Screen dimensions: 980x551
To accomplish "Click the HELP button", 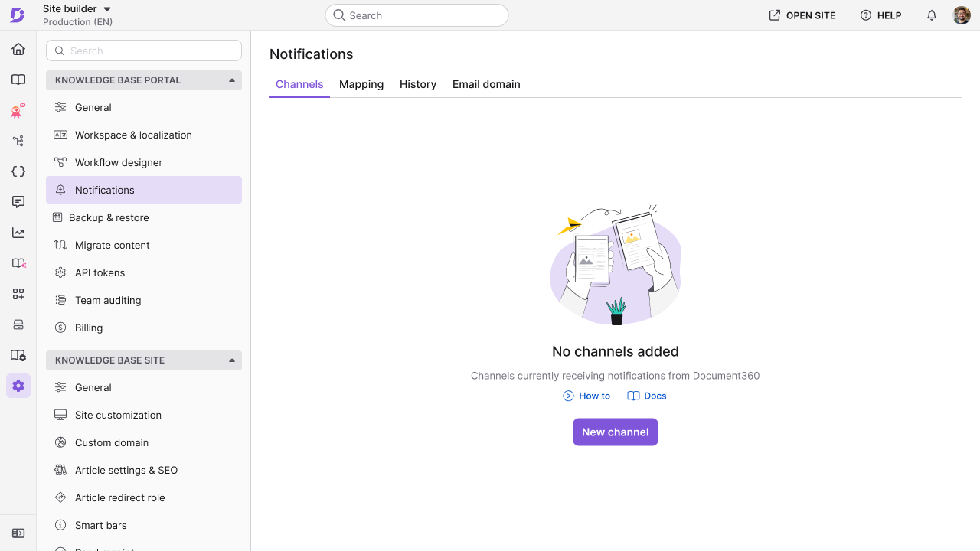I will pos(880,15).
